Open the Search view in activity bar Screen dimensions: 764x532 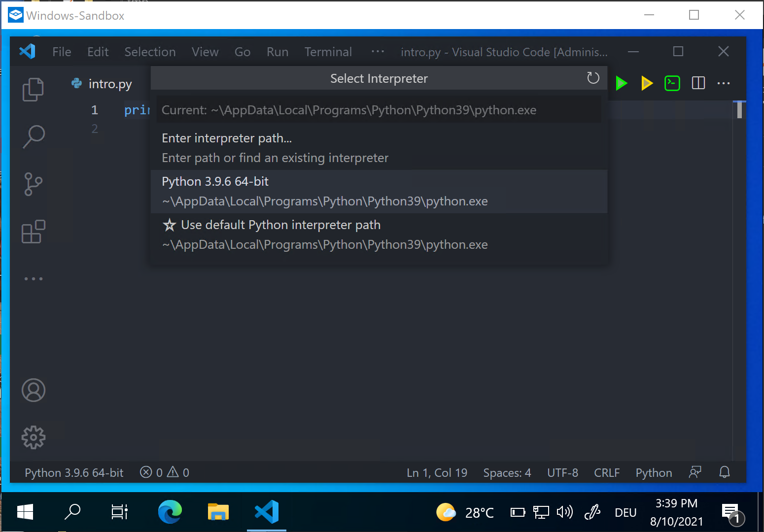33,137
